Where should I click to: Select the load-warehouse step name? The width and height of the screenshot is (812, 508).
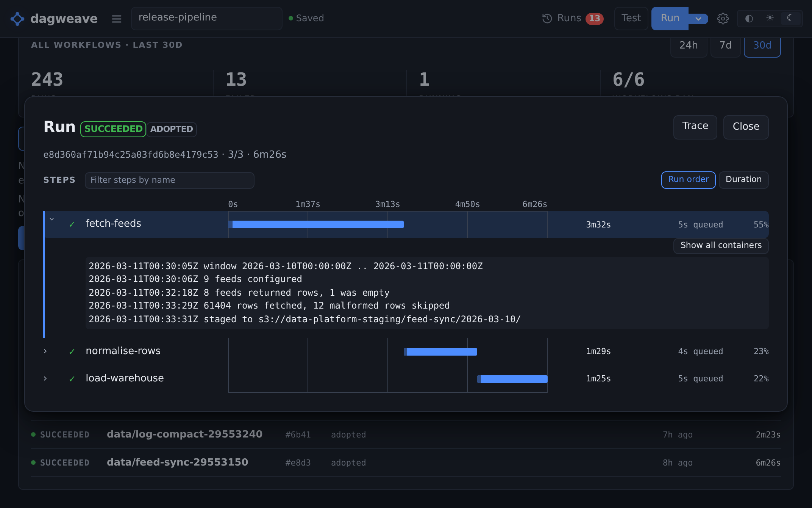[x=125, y=378]
